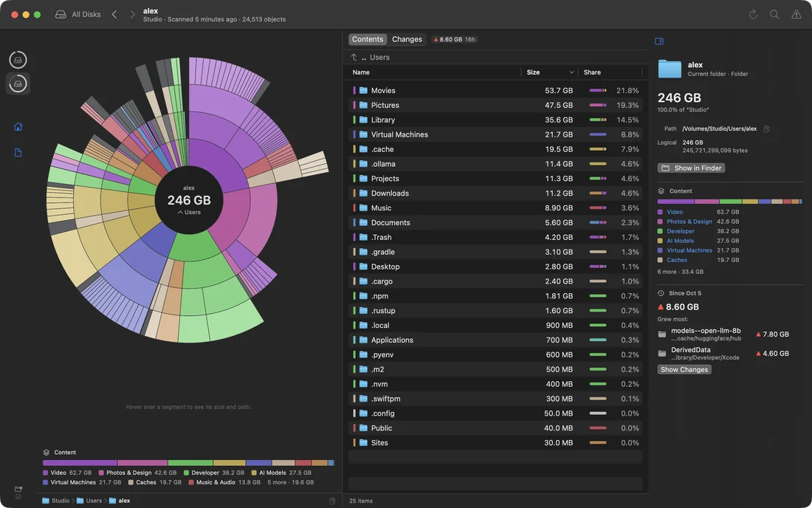
Task: Go to the home folder sidebar icon
Action: click(18, 127)
